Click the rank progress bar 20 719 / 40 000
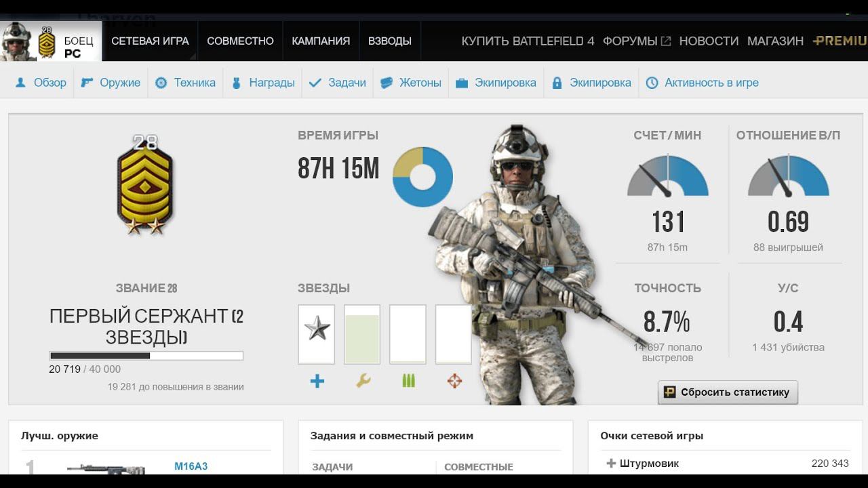This screenshot has width=868, height=488. pos(146,356)
